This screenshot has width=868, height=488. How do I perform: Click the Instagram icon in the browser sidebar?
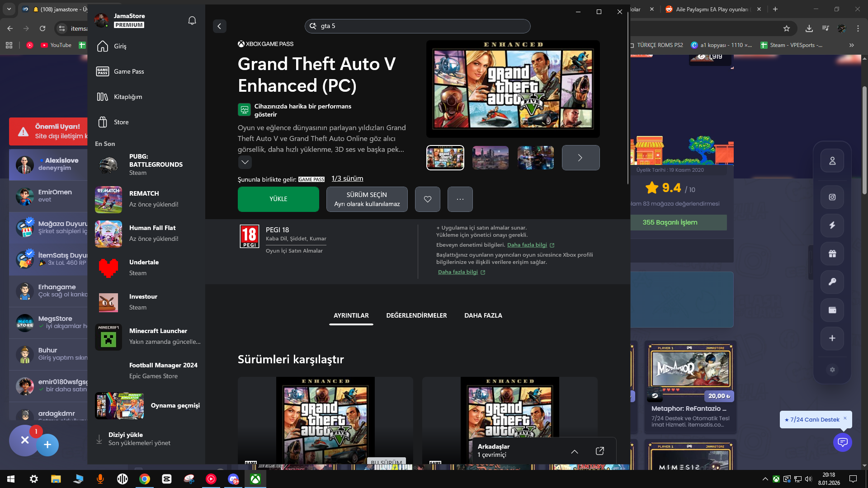coord(832,197)
